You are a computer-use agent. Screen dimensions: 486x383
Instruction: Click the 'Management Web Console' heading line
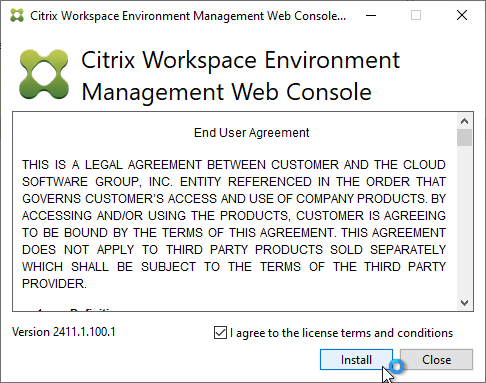click(227, 92)
